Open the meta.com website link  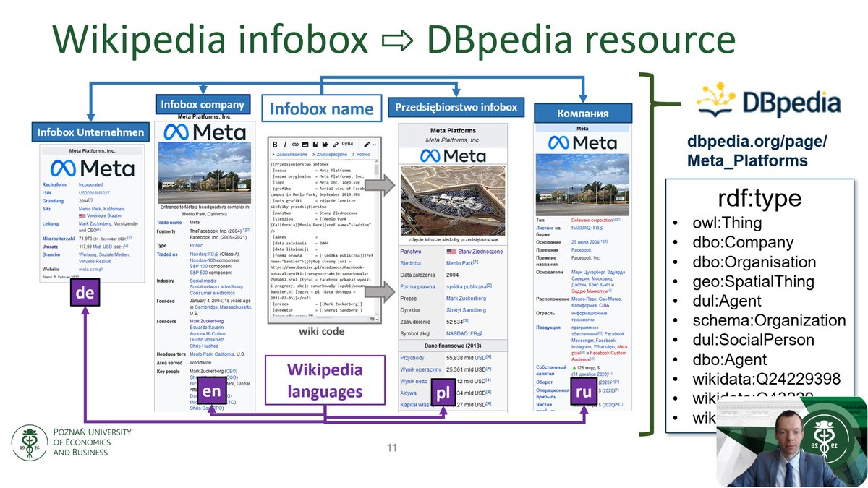(x=90, y=270)
